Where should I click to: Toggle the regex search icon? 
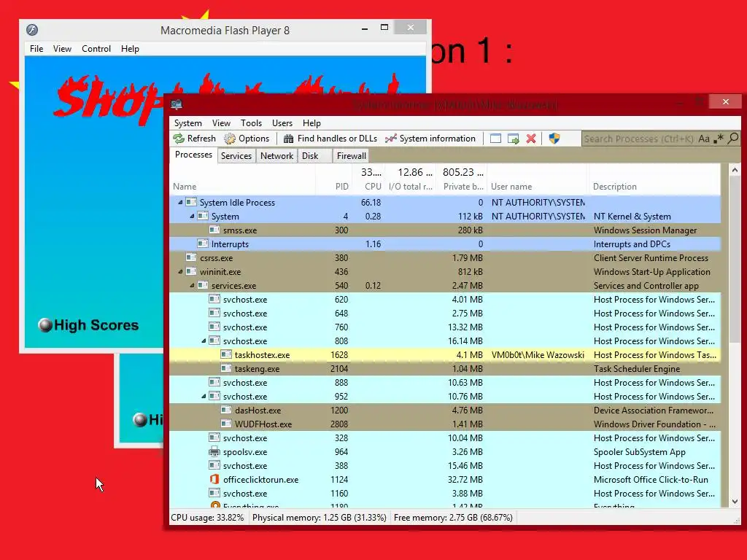point(719,139)
